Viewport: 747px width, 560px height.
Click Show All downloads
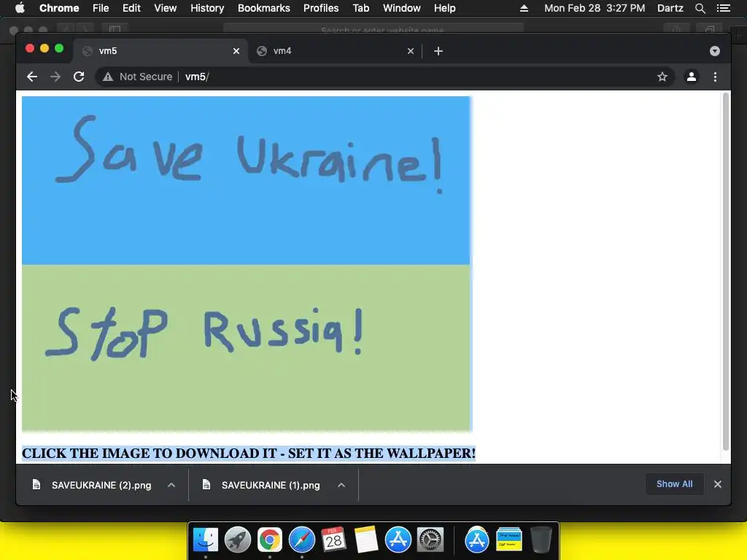(x=674, y=484)
